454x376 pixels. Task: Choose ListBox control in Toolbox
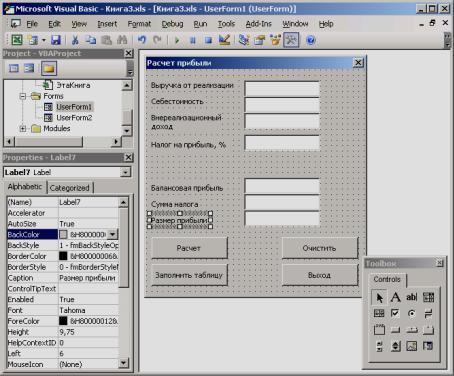click(x=379, y=313)
